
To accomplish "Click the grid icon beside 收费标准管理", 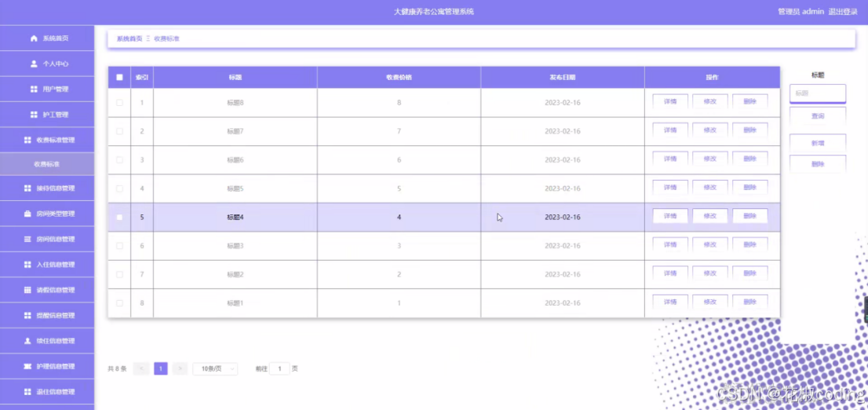I will click(x=27, y=140).
